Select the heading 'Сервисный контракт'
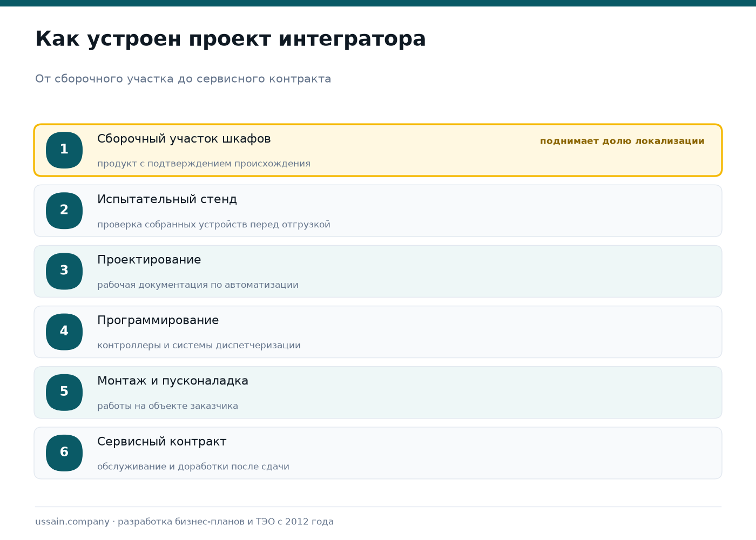The width and height of the screenshot is (756, 540). [162, 441]
